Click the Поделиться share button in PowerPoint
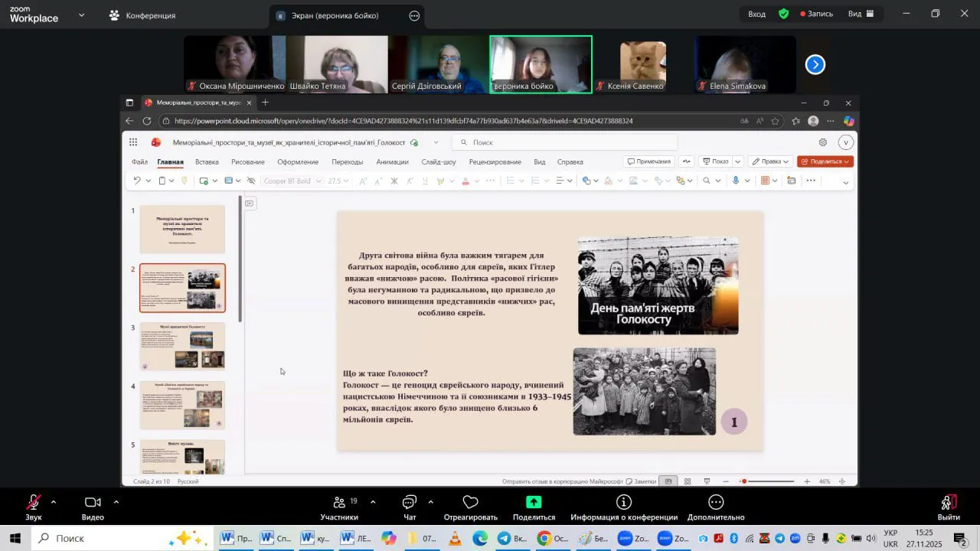Viewport: 980px width, 551px height. [x=825, y=161]
